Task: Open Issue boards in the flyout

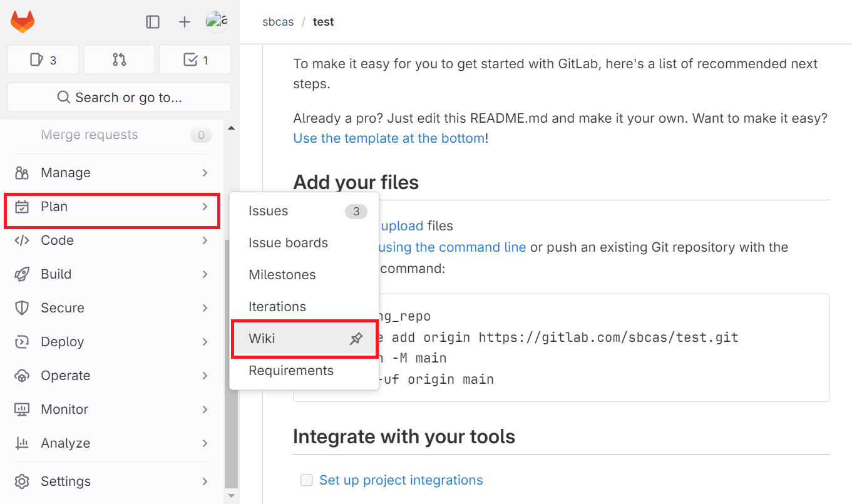Action: [304, 243]
